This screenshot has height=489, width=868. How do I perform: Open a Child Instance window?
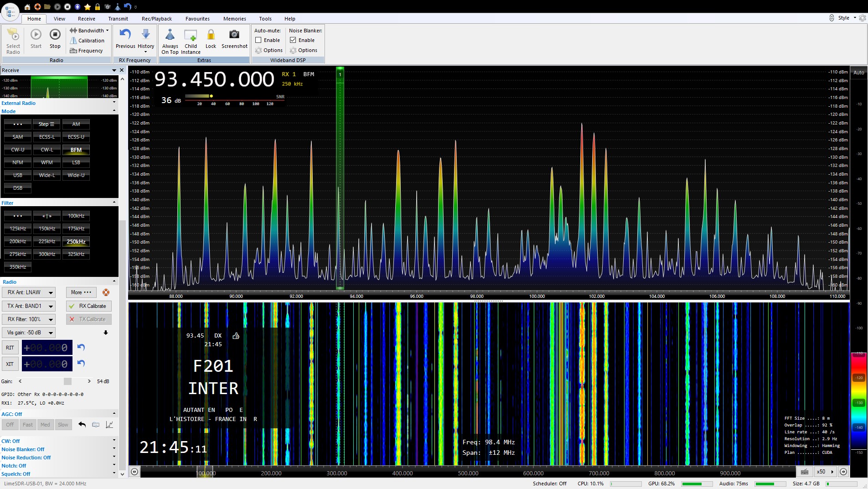point(191,35)
